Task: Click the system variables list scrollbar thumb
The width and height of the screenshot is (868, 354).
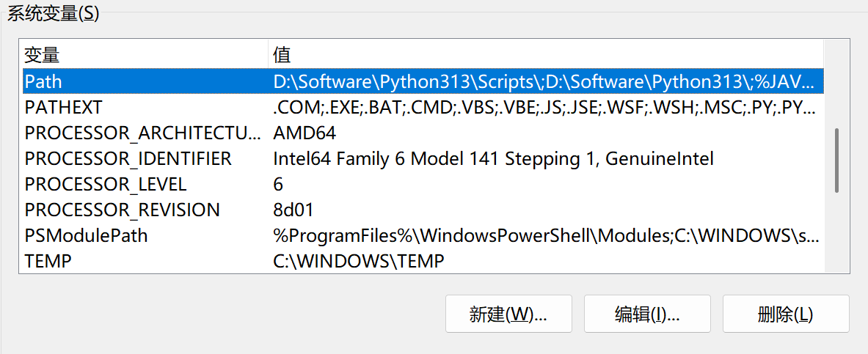Action: [836, 161]
